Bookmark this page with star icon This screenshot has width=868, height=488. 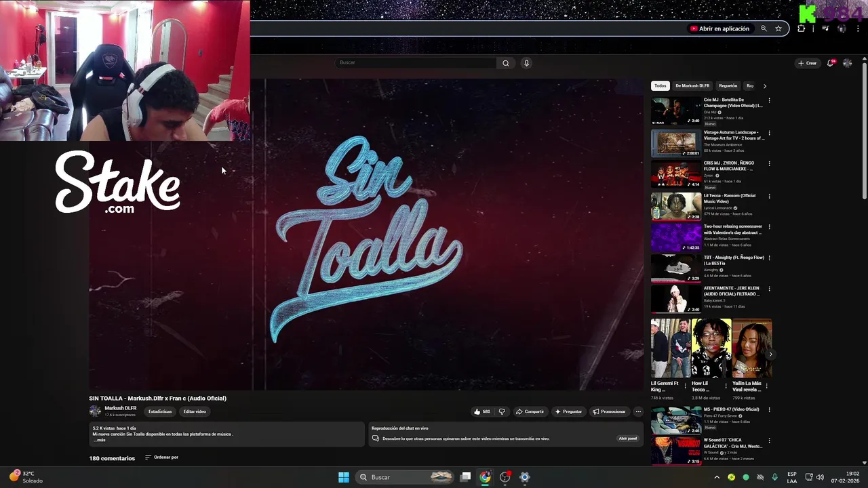[x=778, y=28]
